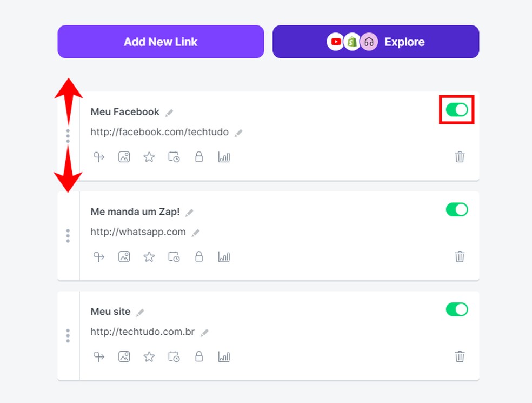Edit the URL of Me manda um Zap!
The height and width of the screenshot is (403, 532).
pyautogui.click(x=196, y=232)
